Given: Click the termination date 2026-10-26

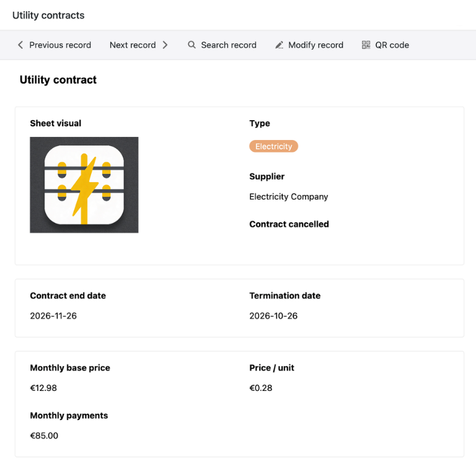Looking at the screenshot, I should 273,316.
